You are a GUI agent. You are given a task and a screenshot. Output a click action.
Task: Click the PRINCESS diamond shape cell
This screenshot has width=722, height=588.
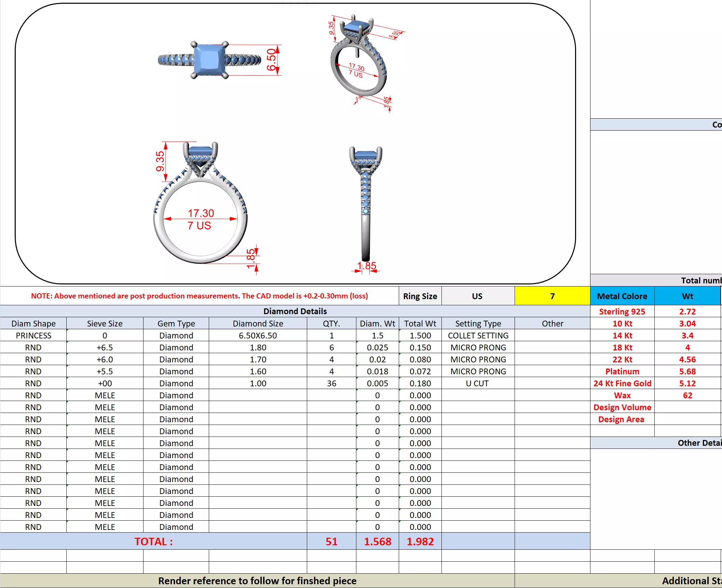point(33,335)
